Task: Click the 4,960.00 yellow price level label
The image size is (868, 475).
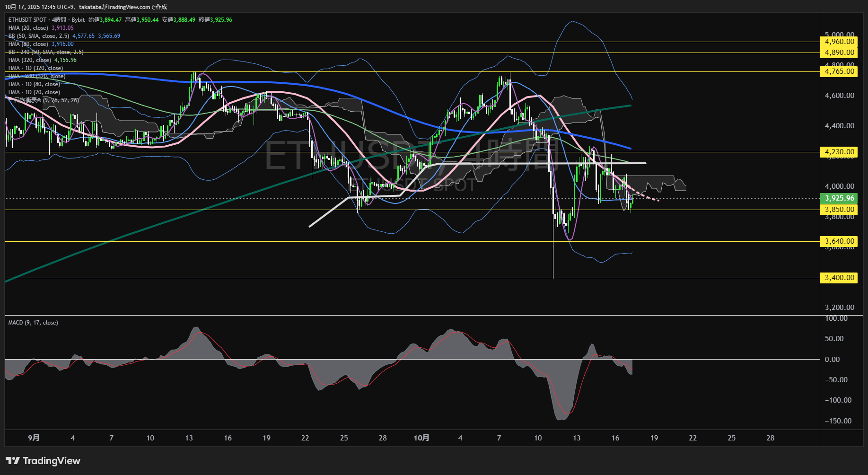Action: pos(839,42)
